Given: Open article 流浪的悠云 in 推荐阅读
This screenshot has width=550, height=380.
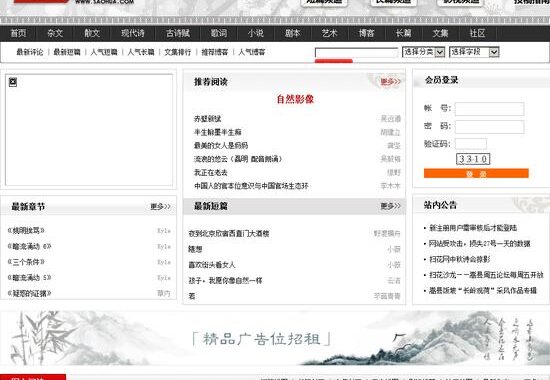Looking at the screenshot, I should (238, 159).
